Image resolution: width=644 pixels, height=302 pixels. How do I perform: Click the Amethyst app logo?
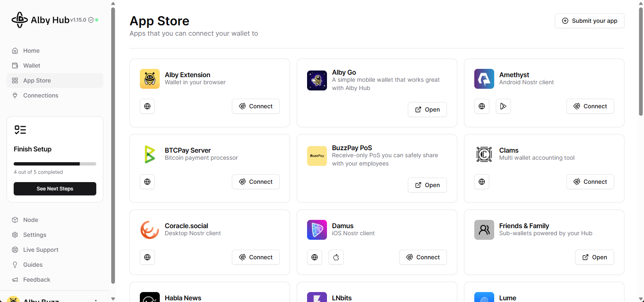(x=484, y=79)
